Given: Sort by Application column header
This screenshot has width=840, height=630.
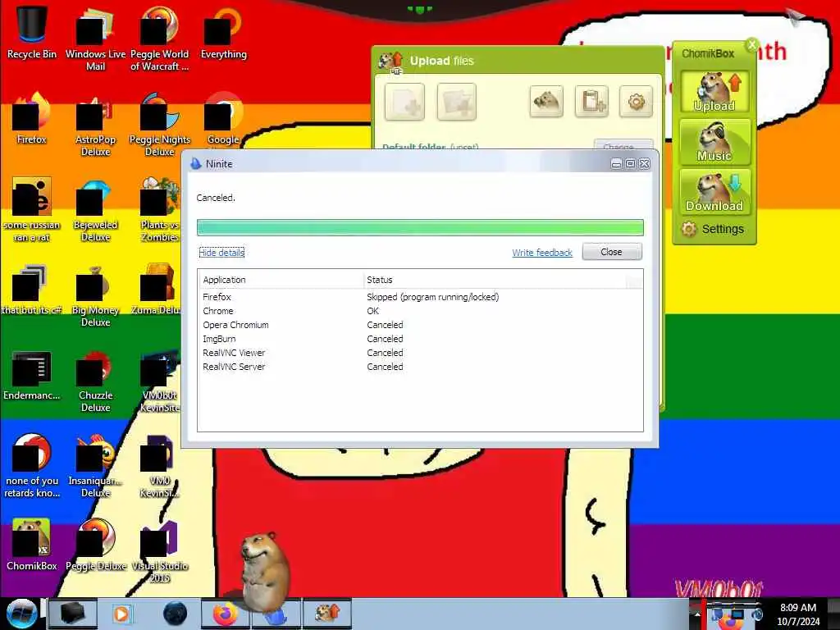Looking at the screenshot, I should (x=281, y=280).
